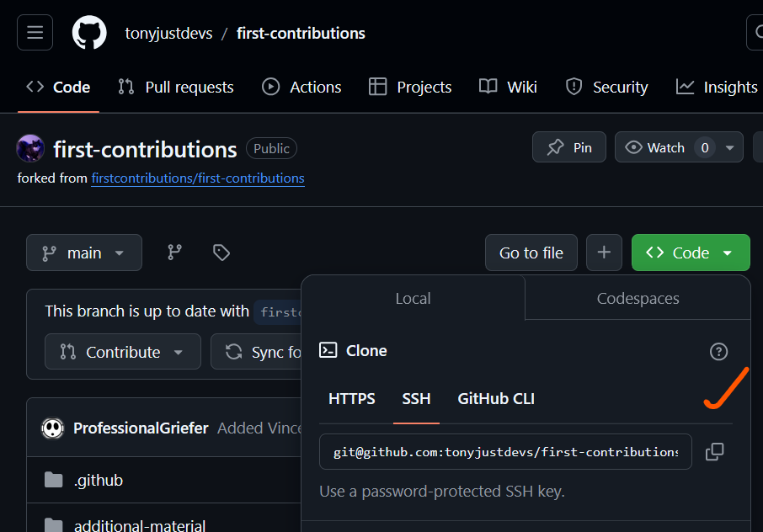Open the 'Added Vince' commit message

[259, 428]
